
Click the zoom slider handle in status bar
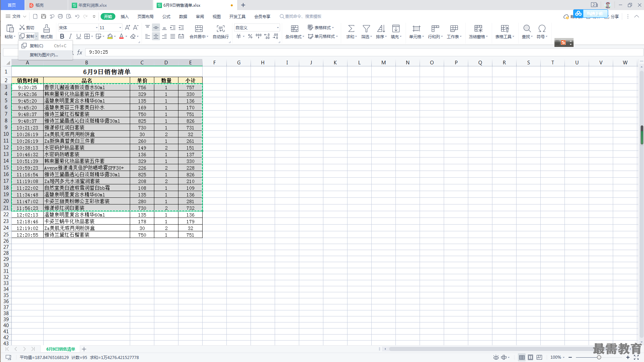point(599,357)
